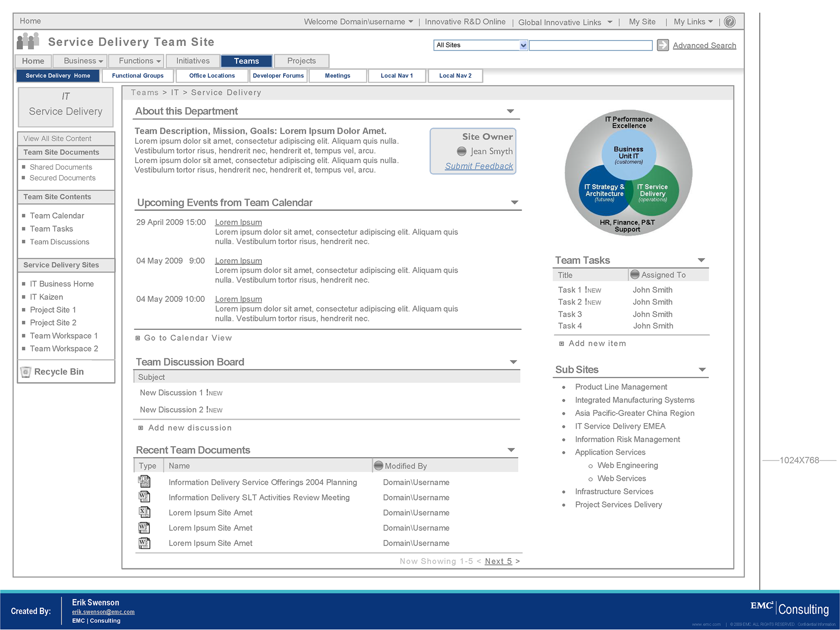The height and width of the screenshot is (630, 840).
Task: Expand the Team Tasks web part menu
Action: click(701, 260)
